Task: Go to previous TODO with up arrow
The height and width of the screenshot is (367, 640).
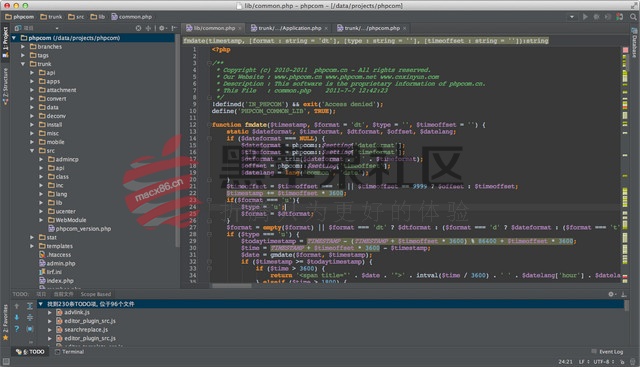Action: coord(17,306)
